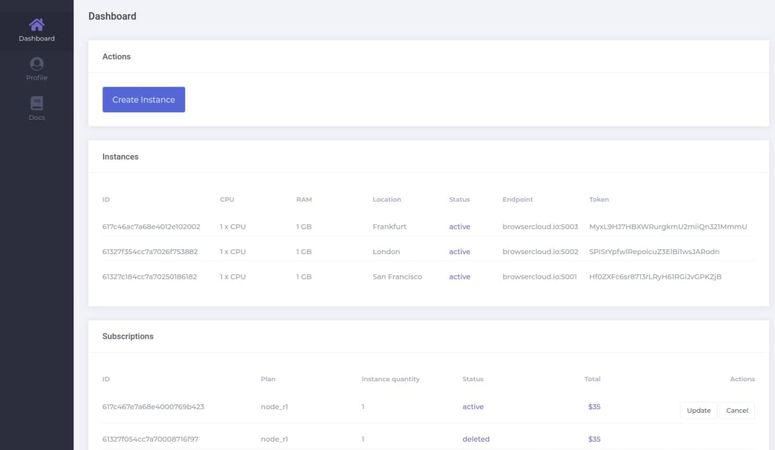Click endpoint browsercloud.io:5001
This screenshot has width=775, height=450.
click(540, 276)
